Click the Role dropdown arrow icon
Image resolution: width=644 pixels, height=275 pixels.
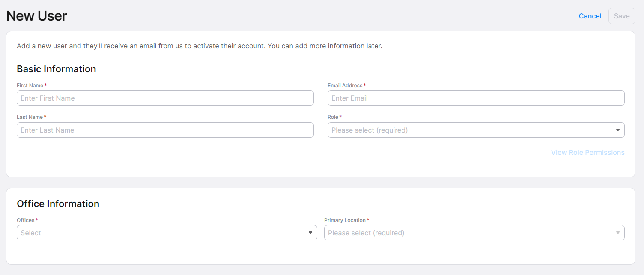(617, 130)
